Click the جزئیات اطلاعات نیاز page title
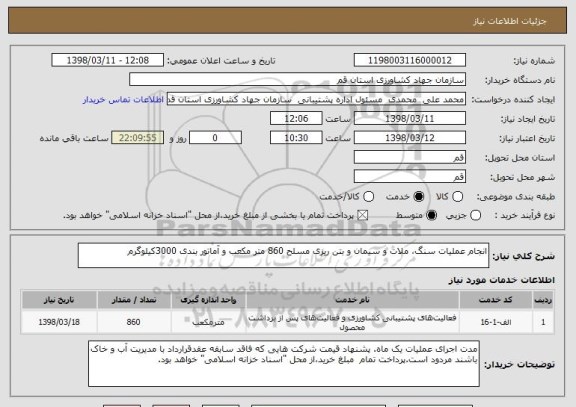 510,21
